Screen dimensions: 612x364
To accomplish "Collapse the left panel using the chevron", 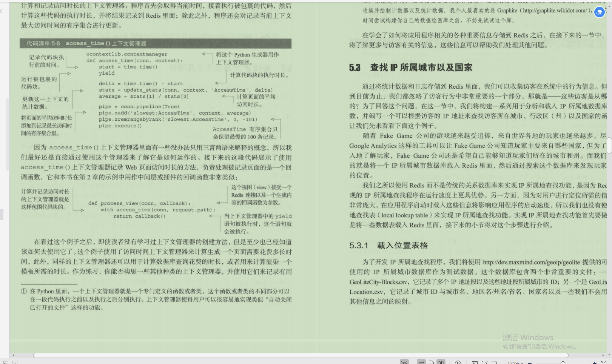I will (2, 11).
